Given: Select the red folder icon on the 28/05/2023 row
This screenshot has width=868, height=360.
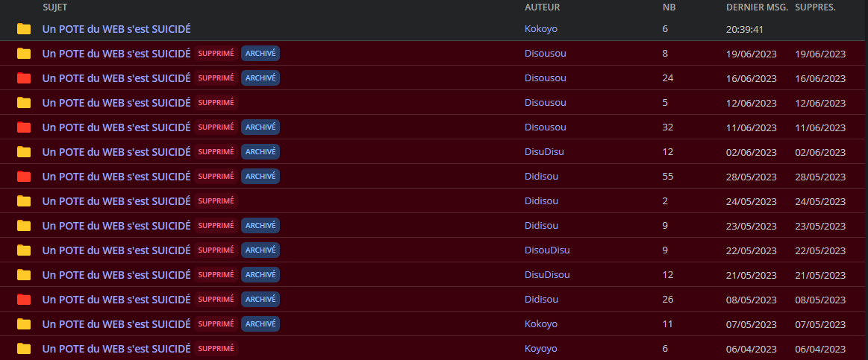Looking at the screenshot, I should (x=24, y=177).
